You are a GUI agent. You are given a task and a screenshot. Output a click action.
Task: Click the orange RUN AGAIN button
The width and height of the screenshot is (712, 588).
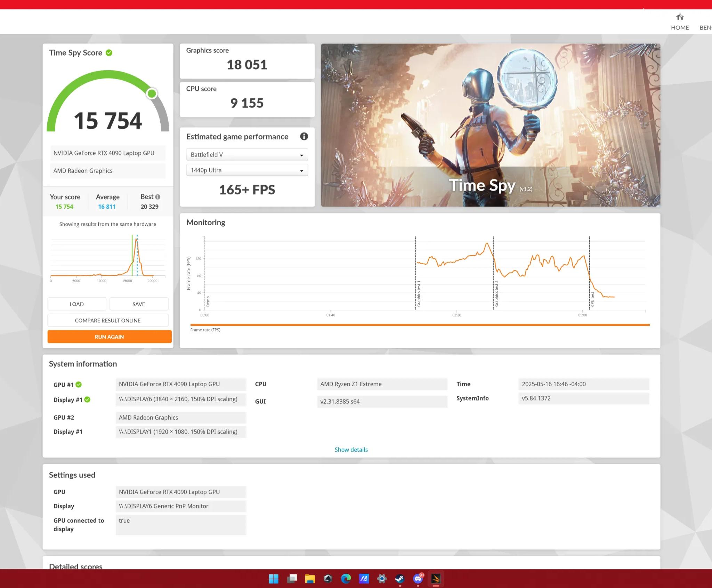(x=110, y=337)
